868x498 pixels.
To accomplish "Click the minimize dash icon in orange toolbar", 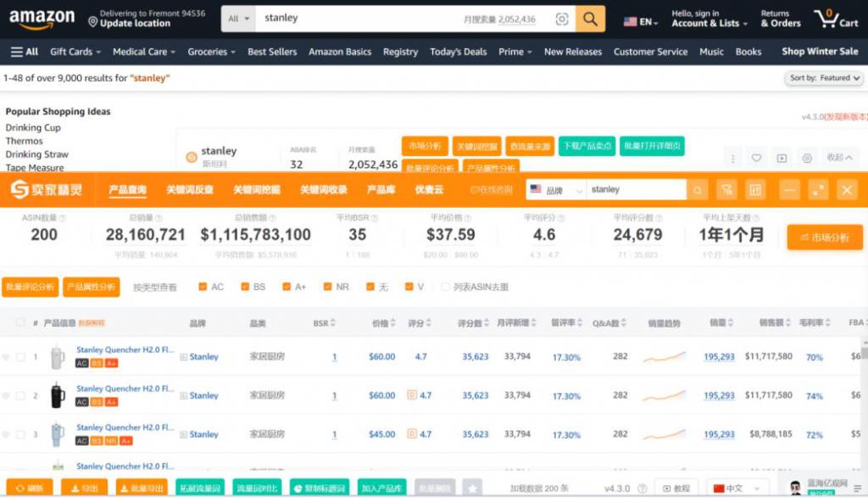I will click(x=789, y=190).
